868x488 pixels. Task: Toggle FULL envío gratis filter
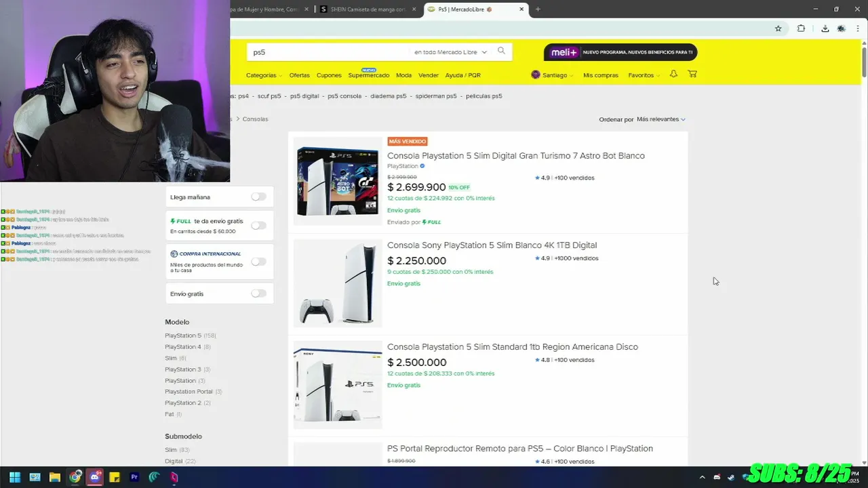(x=258, y=225)
